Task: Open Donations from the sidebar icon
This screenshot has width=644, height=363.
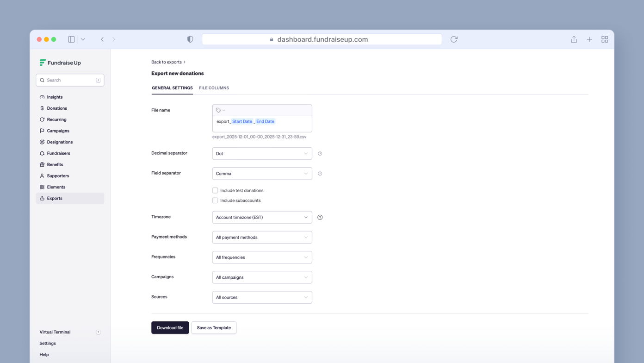Action: (42, 108)
